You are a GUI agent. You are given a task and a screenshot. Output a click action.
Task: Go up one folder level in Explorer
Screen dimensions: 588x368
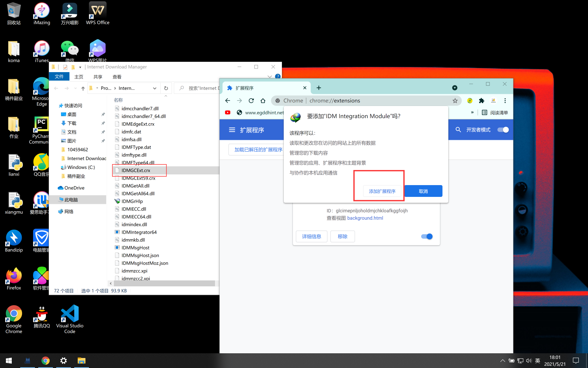pyautogui.click(x=83, y=88)
